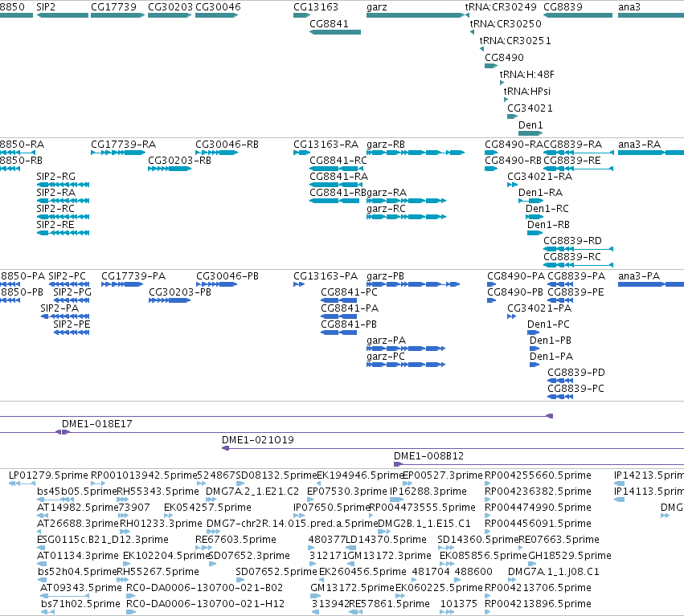Click the RE57861.5prime EST label
This screenshot has height=616, width=684.
tap(389, 604)
